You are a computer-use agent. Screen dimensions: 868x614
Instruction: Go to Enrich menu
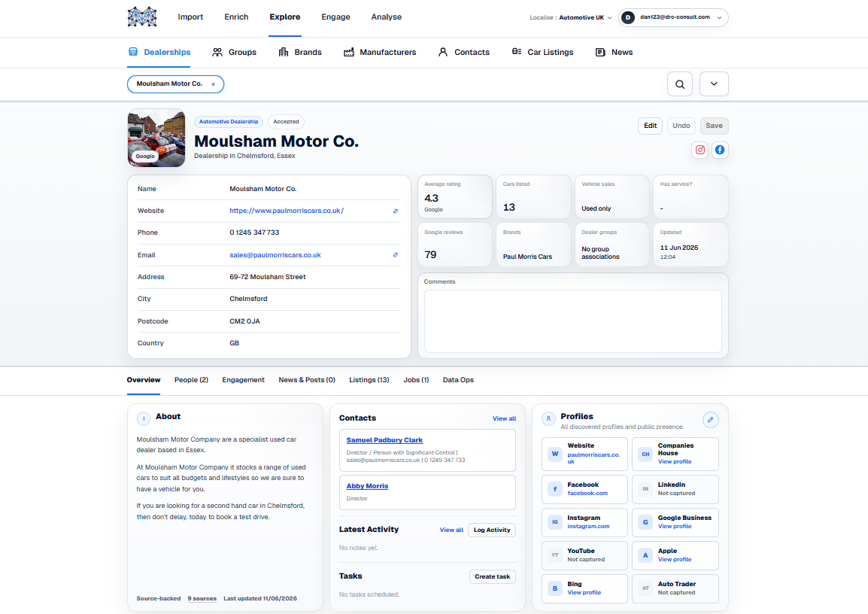pyautogui.click(x=236, y=17)
